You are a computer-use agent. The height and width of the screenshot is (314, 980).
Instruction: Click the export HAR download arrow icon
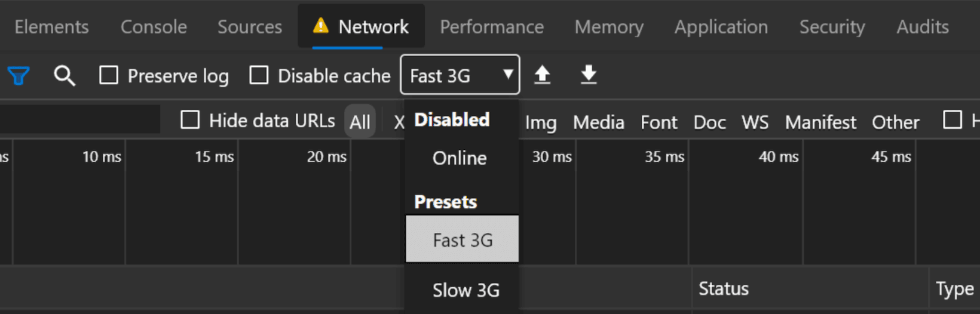589,75
